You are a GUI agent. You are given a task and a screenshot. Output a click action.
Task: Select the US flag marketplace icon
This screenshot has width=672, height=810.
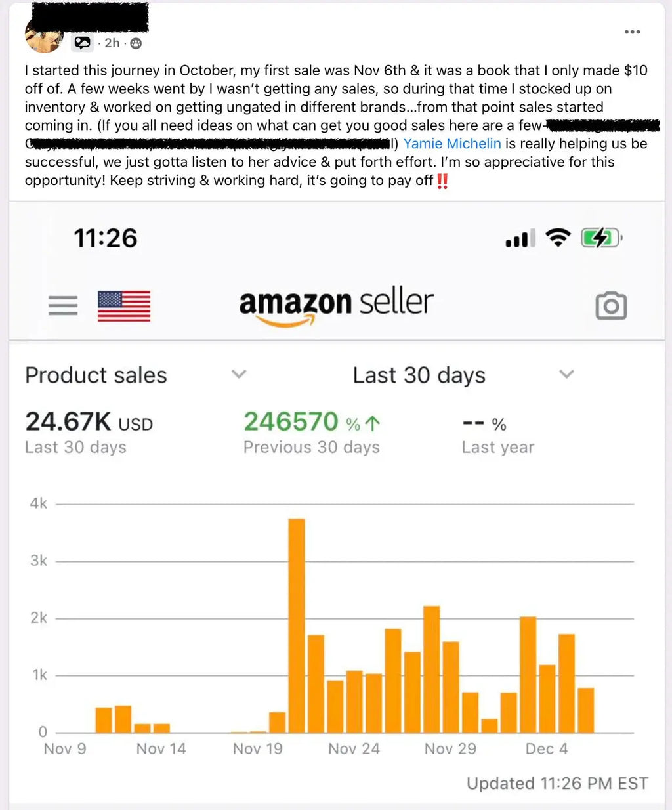pyautogui.click(x=123, y=305)
